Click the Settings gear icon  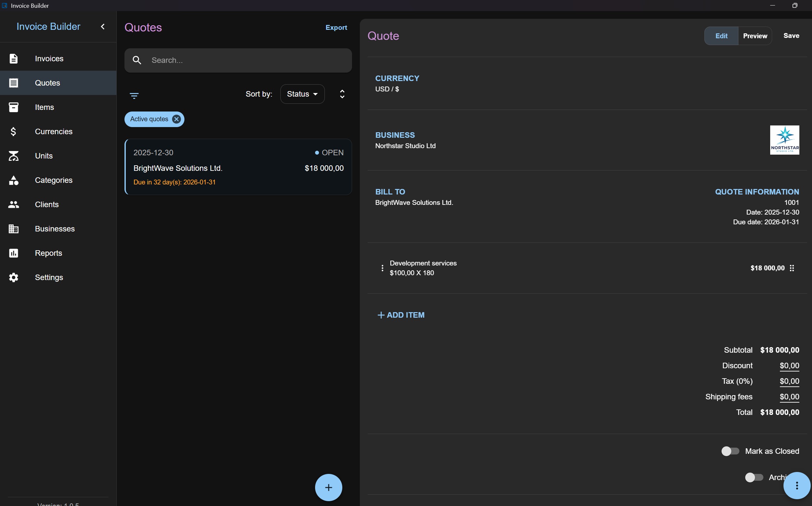[13, 277]
